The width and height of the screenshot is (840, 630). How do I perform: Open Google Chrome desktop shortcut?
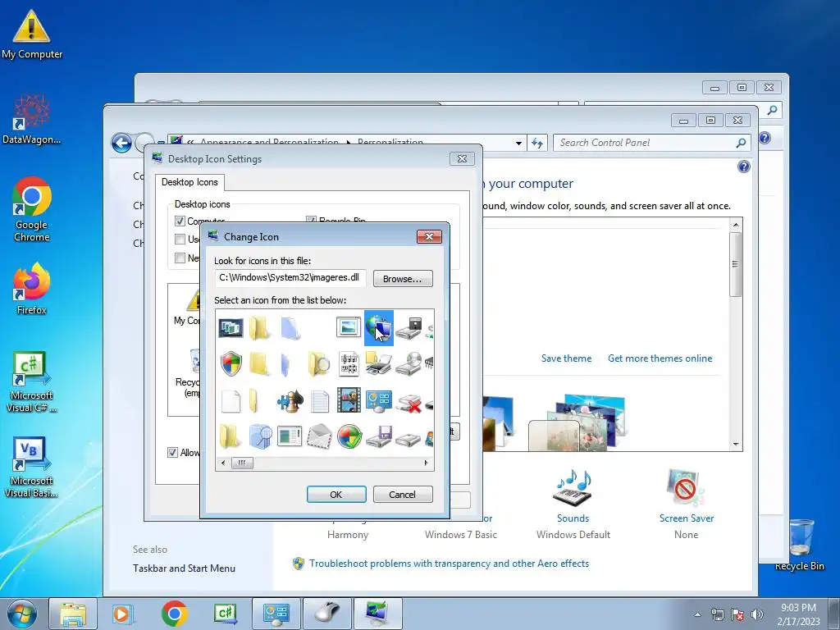(x=32, y=209)
